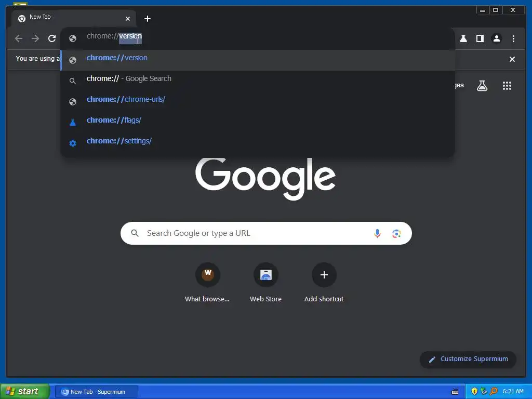This screenshot has width=532, height=399.
Task: Choose the chrome://version suggestion
Action: click(258, 60)
